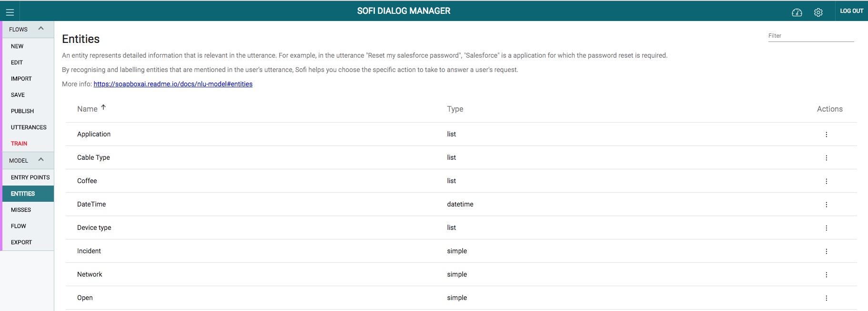This screenshot has height=311, width=868.
Task: Open the hamburger navigation menu
Action: pos(10,12)
